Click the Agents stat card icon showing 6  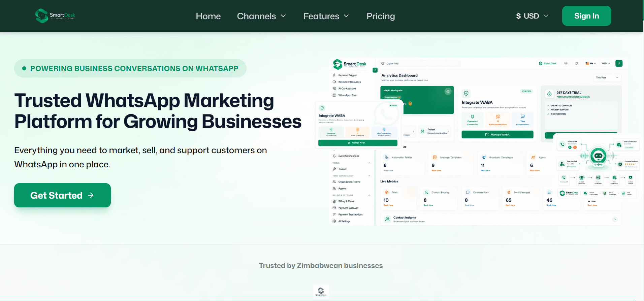click(533, 157)
